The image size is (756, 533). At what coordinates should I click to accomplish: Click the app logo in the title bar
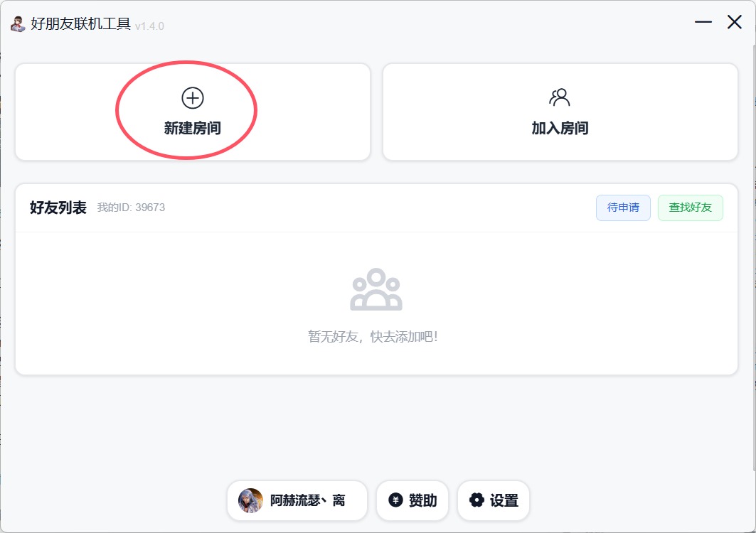[x=18, y=24]
